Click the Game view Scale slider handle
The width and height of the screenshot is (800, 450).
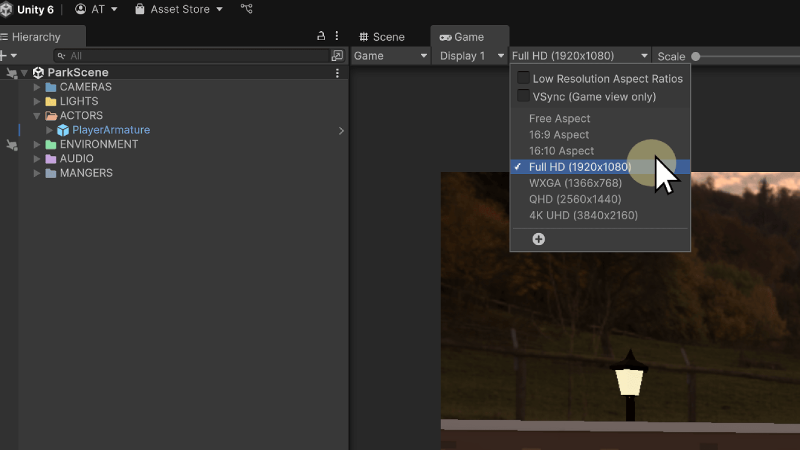696,56
